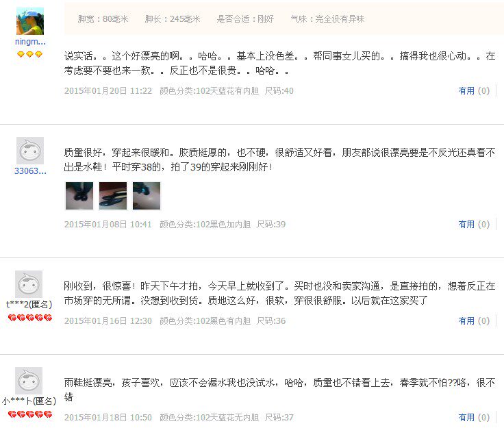Open 33063... username link
Viewport: 504px width, 428px height.
tap(30, 171)
